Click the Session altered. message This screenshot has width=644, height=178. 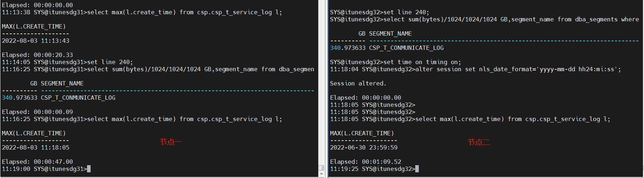tap(358, 83)
